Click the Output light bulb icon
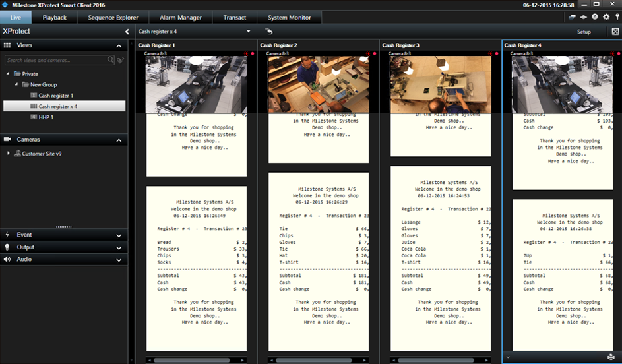The width and height of the screenshot is (622, 364). pos(7,247)
